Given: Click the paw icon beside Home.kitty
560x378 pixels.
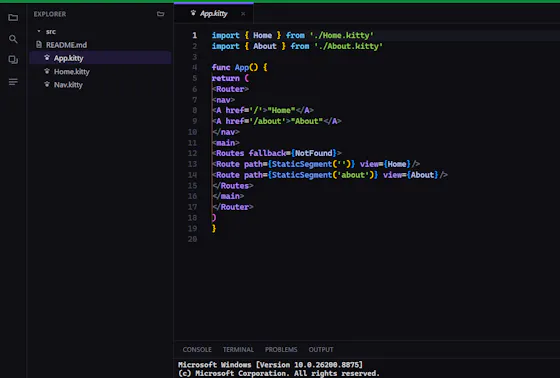Looking at the screenshot, I should click(x=47, y=71).
